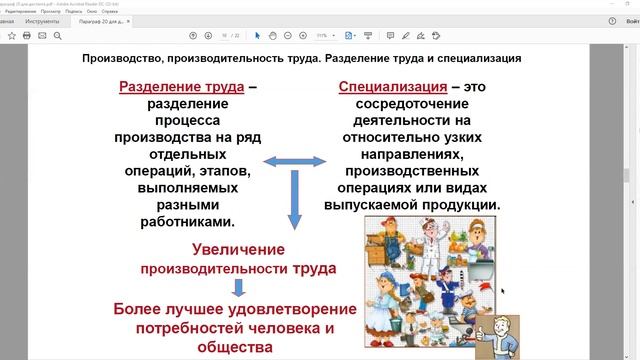Image resolution: width=640 pixels, height=360 pixels.
Task: Send file by email envelope icon
Action: (42, 36)
